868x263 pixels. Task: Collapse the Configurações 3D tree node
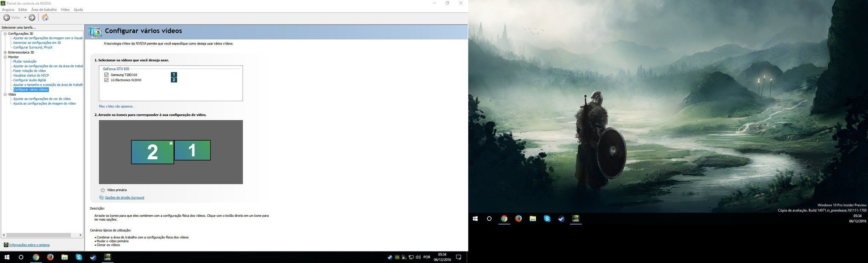[5, 33]
